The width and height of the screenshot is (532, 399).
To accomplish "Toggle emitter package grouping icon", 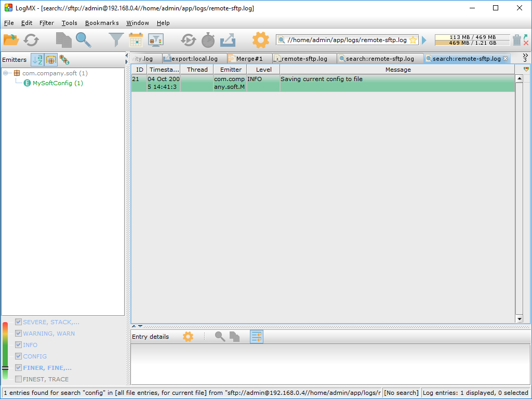I will (x=51, y=60).
